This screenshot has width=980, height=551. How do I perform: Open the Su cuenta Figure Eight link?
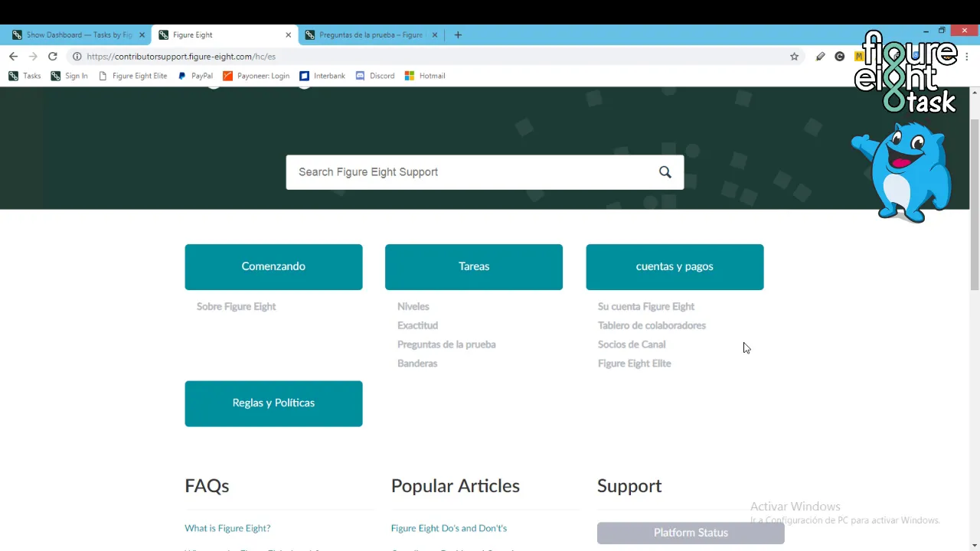(646, 306)
